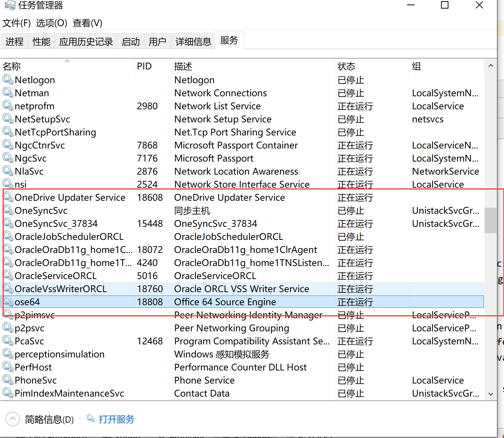
Task: Click the Task Manager title bar icon
Action: 10,5
